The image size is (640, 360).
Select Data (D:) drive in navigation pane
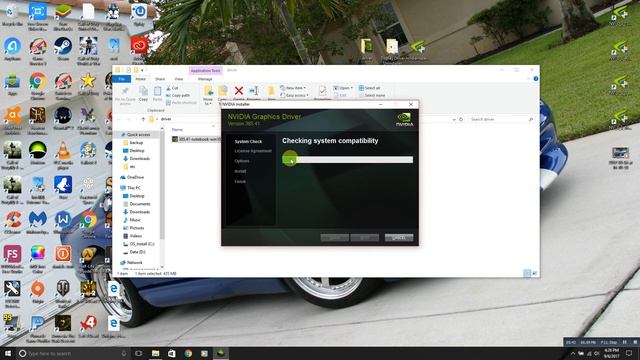click(134, 252)
